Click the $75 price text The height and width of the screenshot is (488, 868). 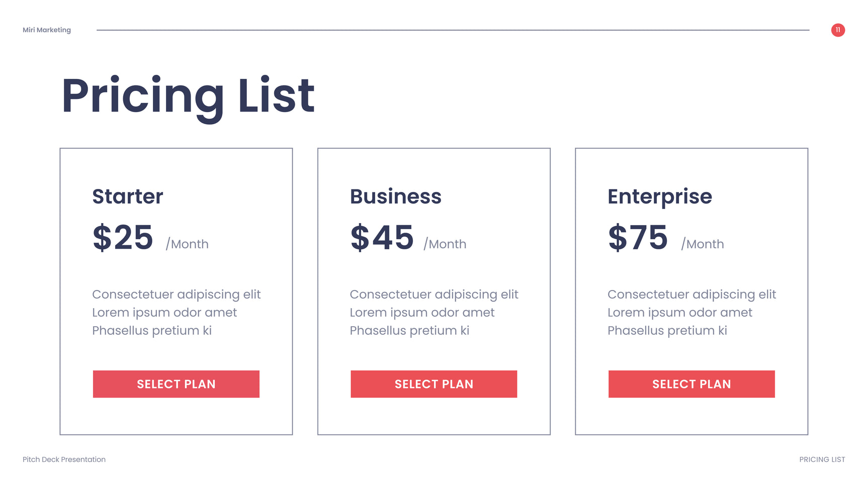tap(638, 237)
